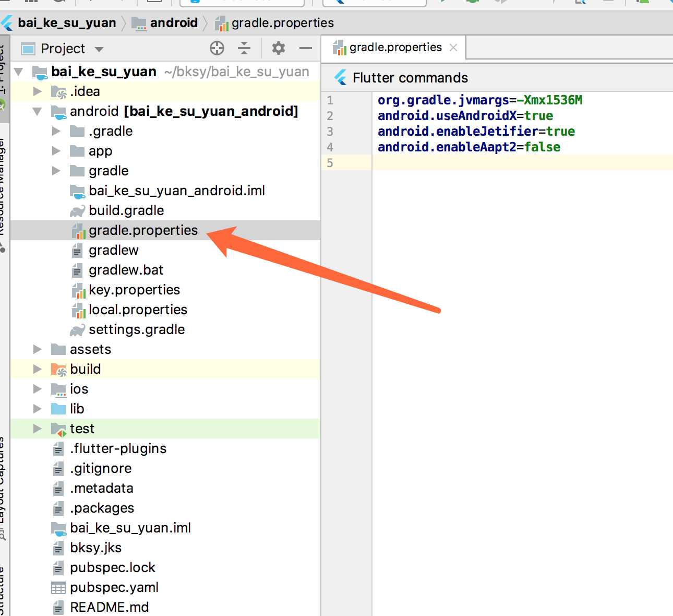
Task: Click the Flutter logo in breadcrumb bar
Action: tap(7, 23)
